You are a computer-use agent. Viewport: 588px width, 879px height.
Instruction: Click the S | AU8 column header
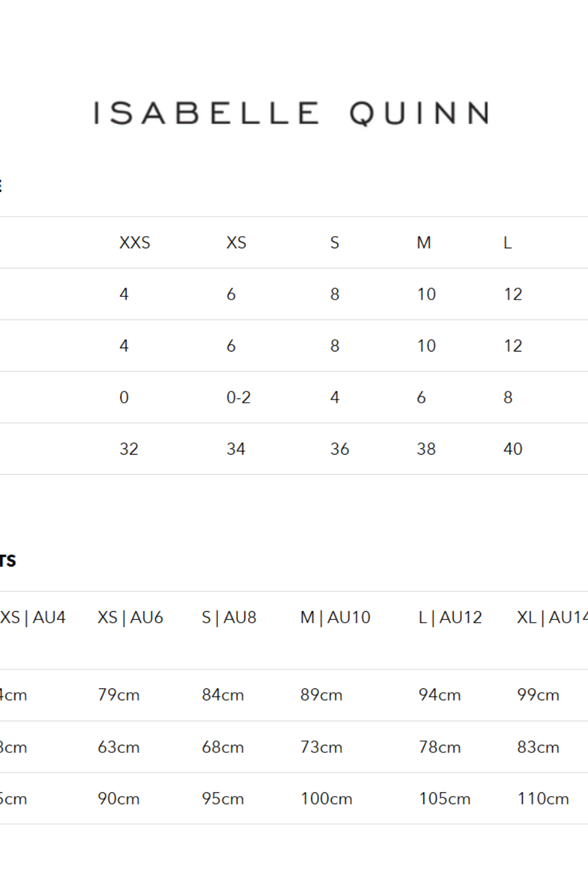[229, 617]
